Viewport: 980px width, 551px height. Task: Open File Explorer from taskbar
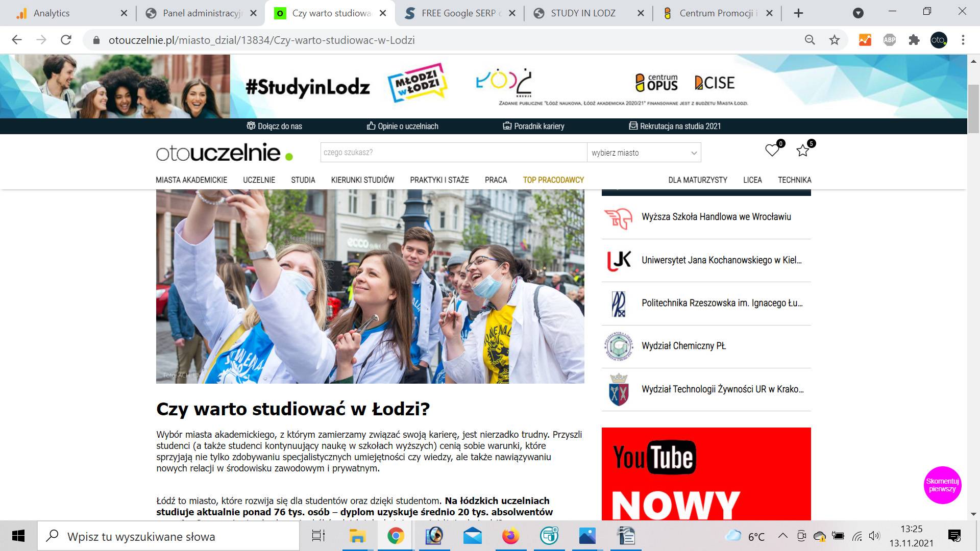[357, 536]
